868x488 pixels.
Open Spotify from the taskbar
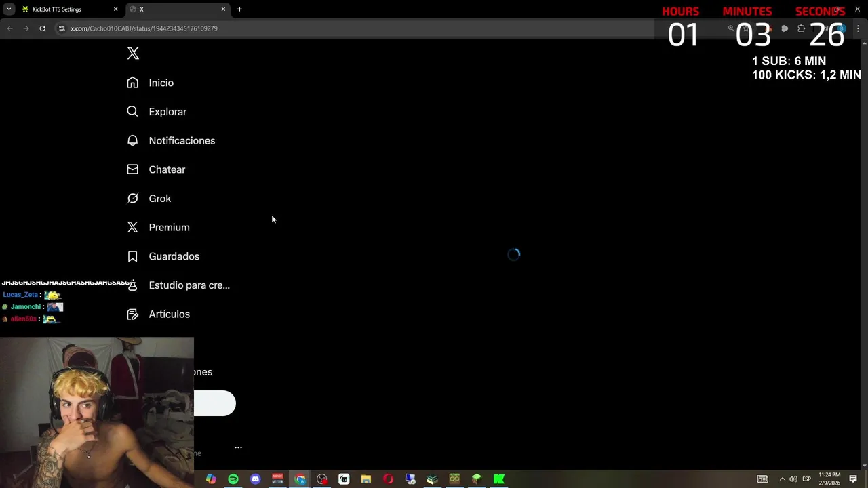point(233,479)
